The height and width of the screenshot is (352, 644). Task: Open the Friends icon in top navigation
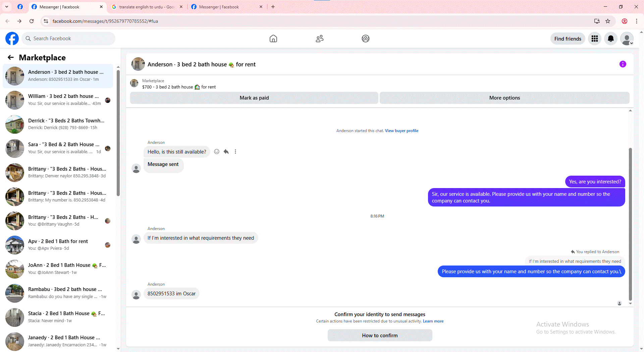[320, 39]
